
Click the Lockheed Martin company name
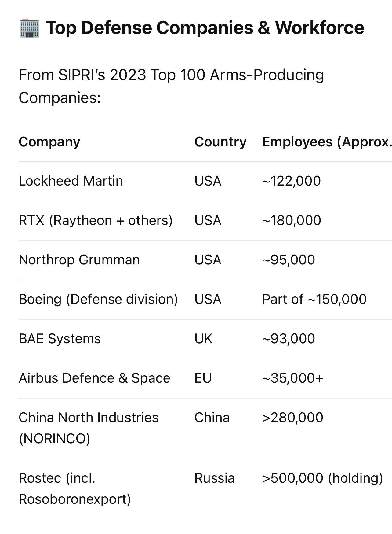pos(71,181)
